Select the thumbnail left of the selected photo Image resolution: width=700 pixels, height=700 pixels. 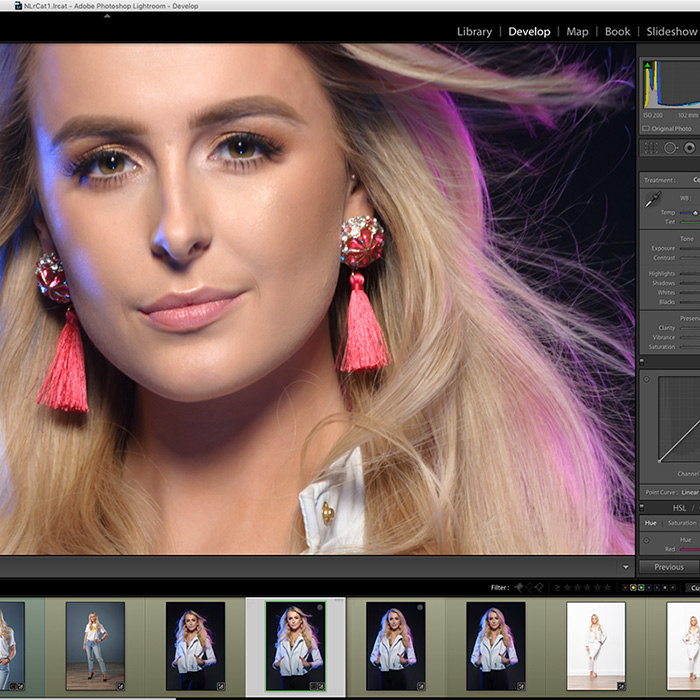[195, 646]
